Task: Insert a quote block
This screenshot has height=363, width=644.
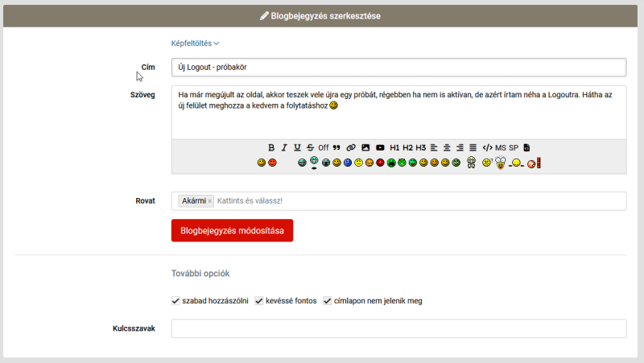Action: coord(336,147)
